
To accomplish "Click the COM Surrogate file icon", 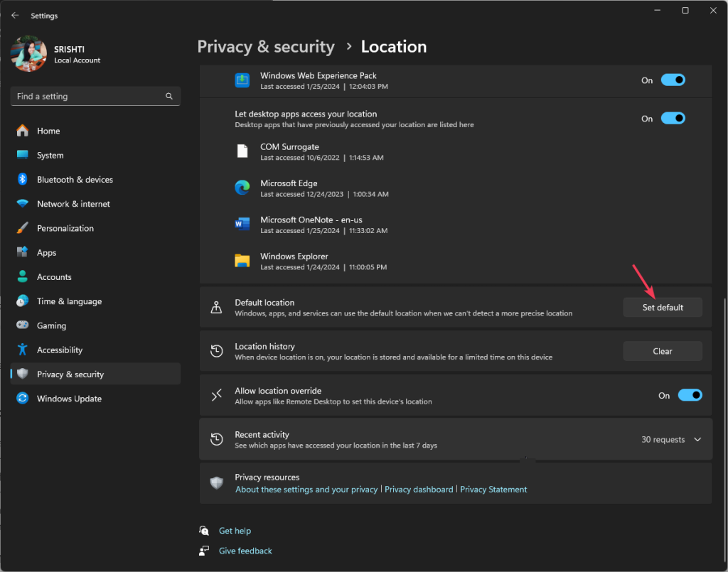I will pos(242,151).
